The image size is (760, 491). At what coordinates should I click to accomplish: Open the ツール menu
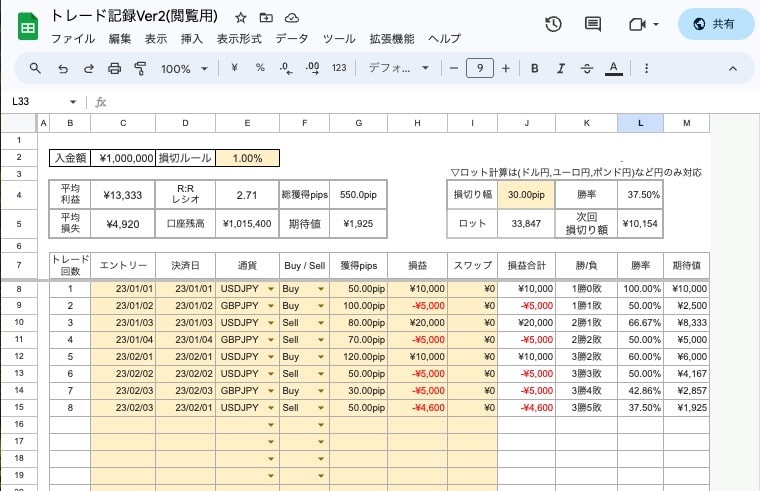339,39
